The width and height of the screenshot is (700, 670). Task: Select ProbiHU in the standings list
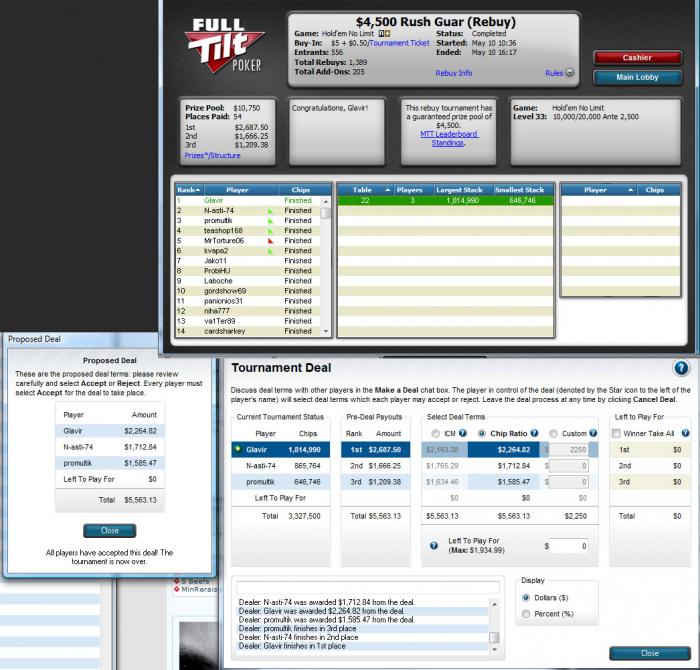coord(248,271)
